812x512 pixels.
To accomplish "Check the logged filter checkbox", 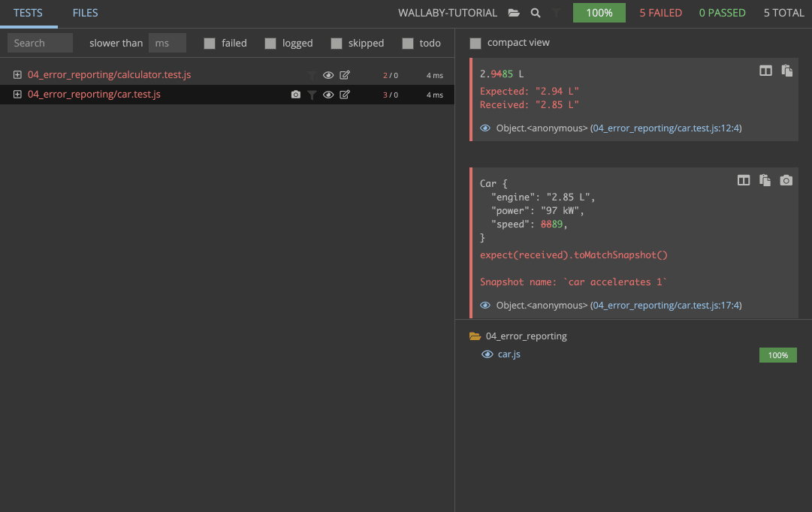I will coord(270,44).
